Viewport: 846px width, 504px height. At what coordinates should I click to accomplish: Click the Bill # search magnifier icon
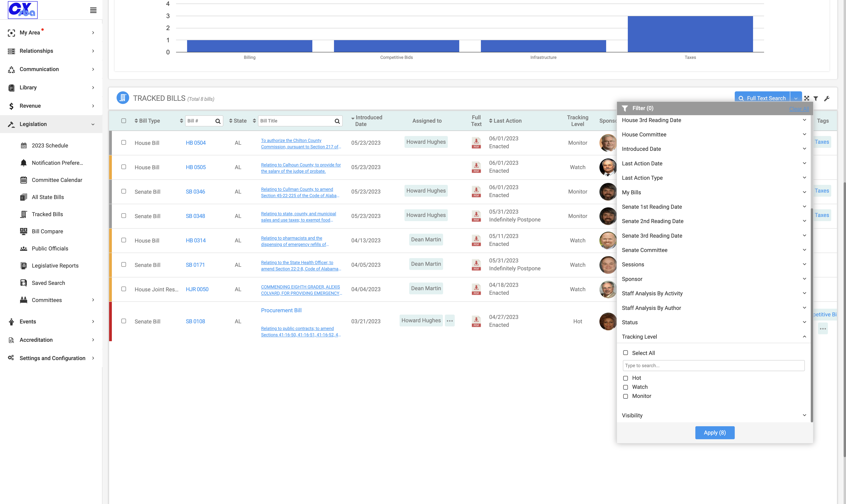click(218, 121)
